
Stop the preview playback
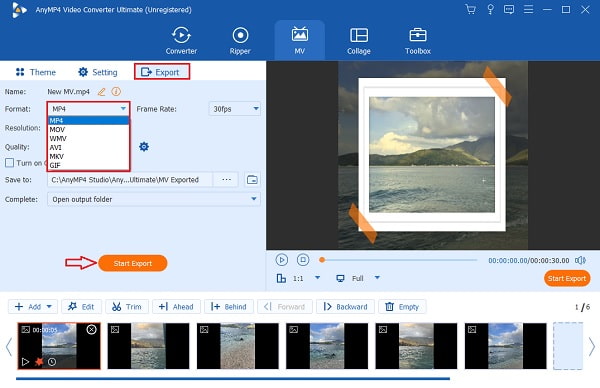[x=303, y=260]
